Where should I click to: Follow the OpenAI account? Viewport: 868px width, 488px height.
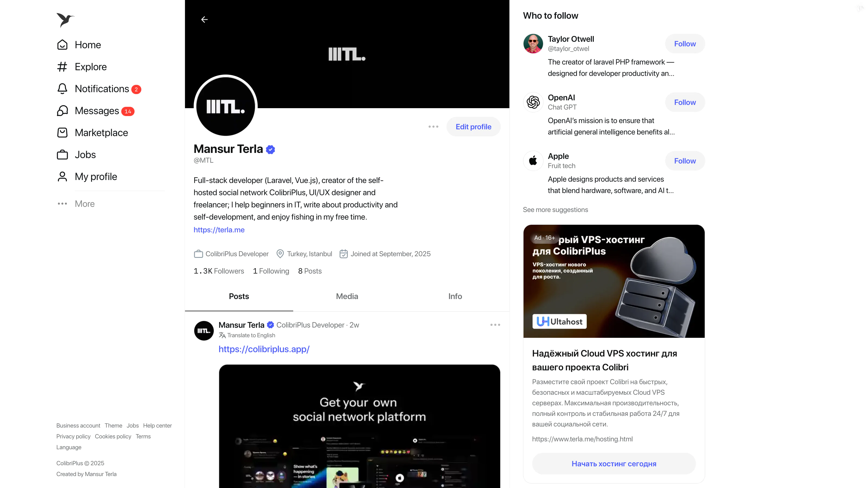(685, 102)
